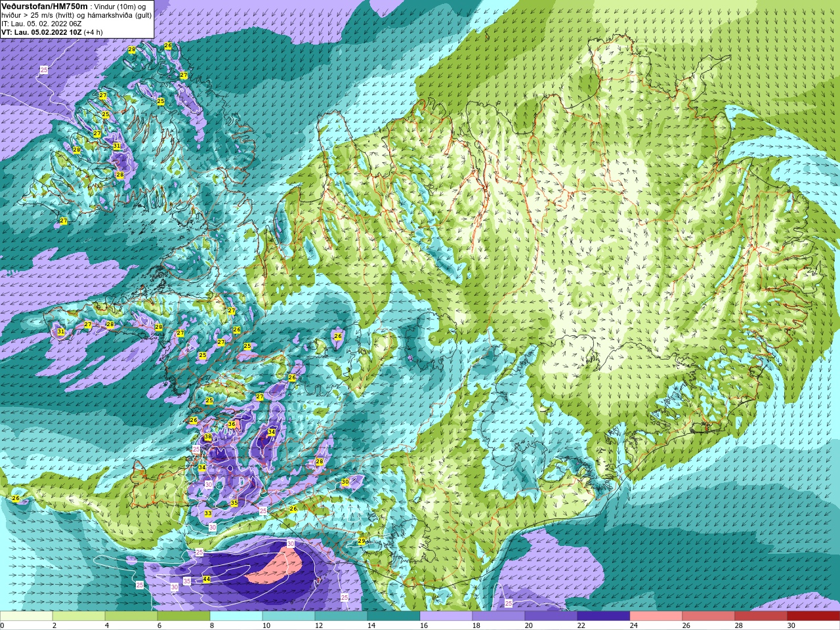Click the 14–16 m/s dark teal legend swatch
The height and width of the screenshot is (630, 840).
point(394,616)
